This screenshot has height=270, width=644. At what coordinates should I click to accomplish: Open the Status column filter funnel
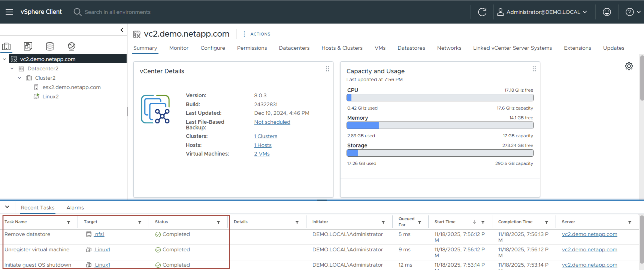point(218,222)
